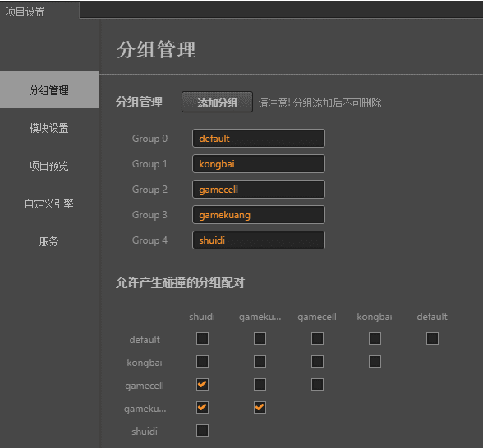Edit the Group 2 name field 'gamecell'
The width and height of the screenshot is (483, 448).
(259, 190)
